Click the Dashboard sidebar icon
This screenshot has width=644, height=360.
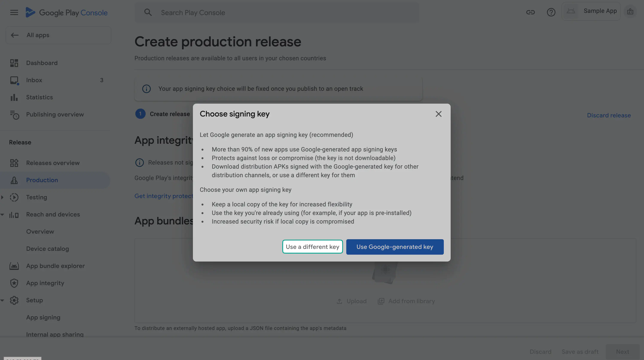point(14,63)
